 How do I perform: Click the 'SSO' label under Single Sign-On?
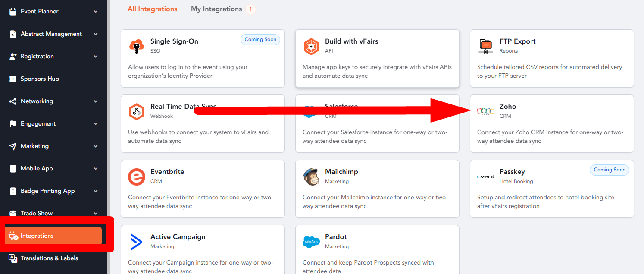[155, 51]
